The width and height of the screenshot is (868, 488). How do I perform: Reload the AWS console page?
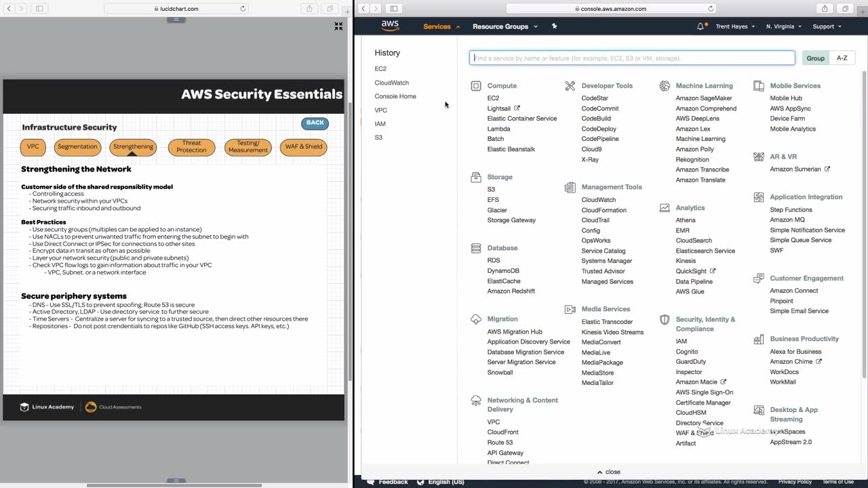pos(711,9)
